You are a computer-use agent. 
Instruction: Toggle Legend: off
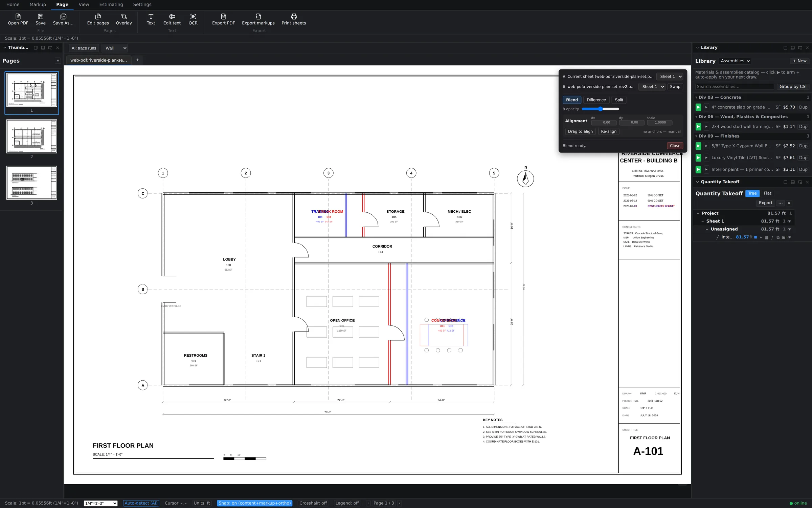pos(347,503)
